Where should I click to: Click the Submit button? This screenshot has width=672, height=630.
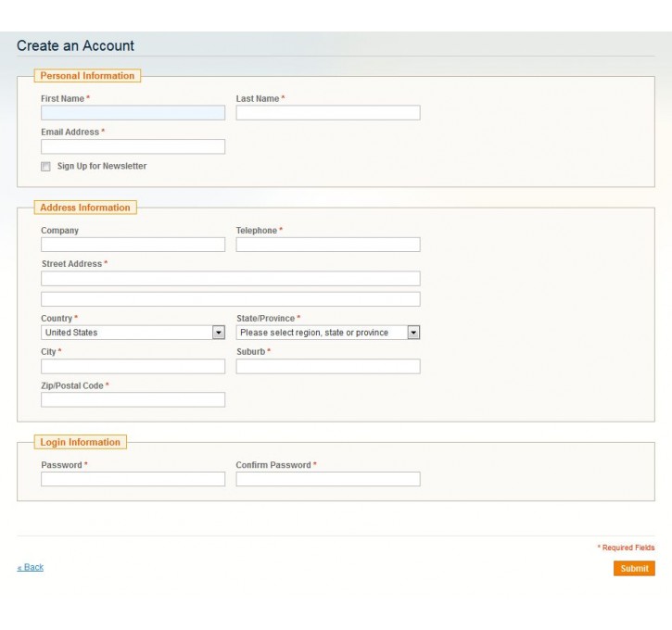[x=634, y=568]
